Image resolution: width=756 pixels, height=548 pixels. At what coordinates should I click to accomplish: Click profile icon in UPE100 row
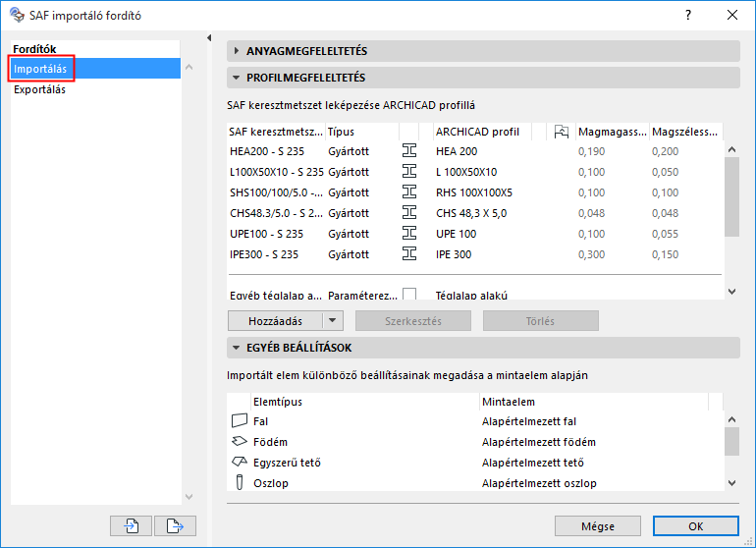click(409, 234)
